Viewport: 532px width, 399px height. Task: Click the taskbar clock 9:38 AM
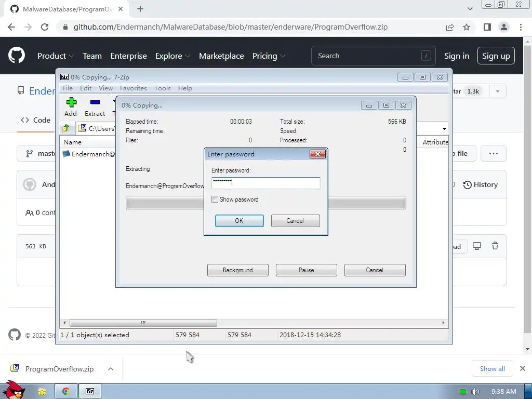point(503,392)
